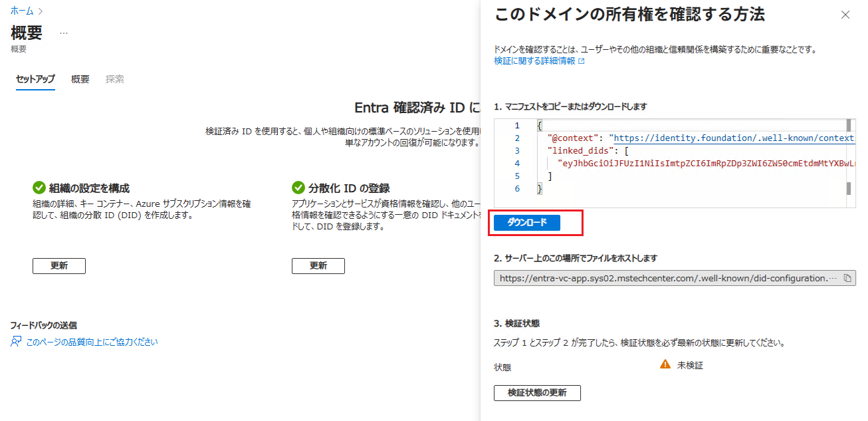Click the green check beside 分散化 ID の登録

tap(298, 188)
